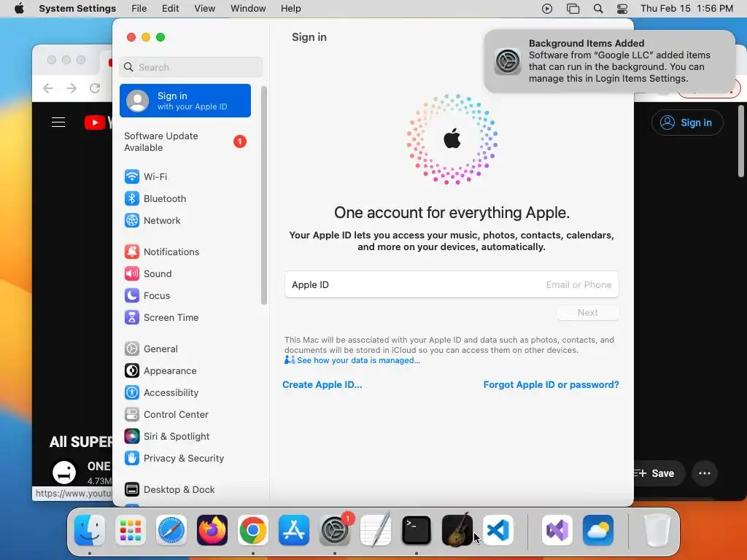The width and height of the screenshot is (747, 560).
Task: Click System Settings icon in the Dock
Action: pyautogui.click(x=334, y=530)
